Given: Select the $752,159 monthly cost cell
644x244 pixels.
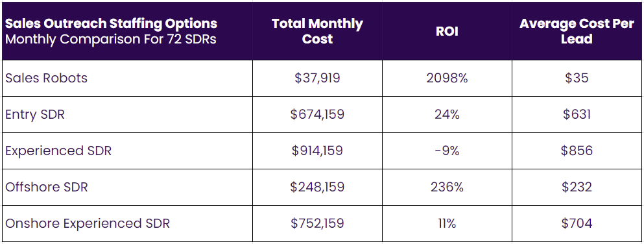Looking at the screenshot, I should tap(317, 223).
